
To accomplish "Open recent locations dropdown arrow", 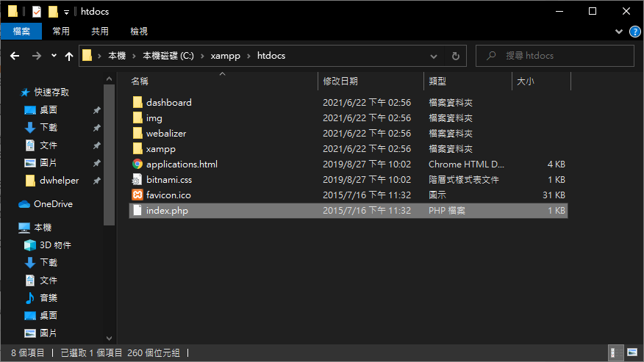I will 54,56.
